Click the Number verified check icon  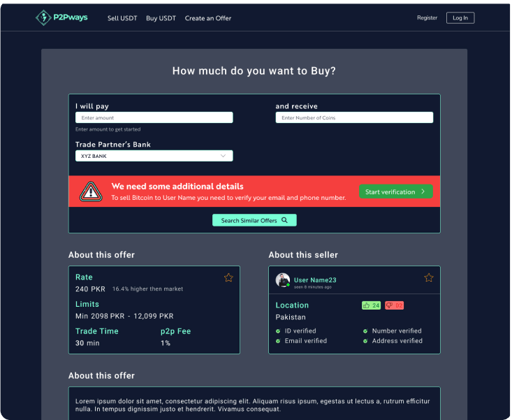coord(365,331)
